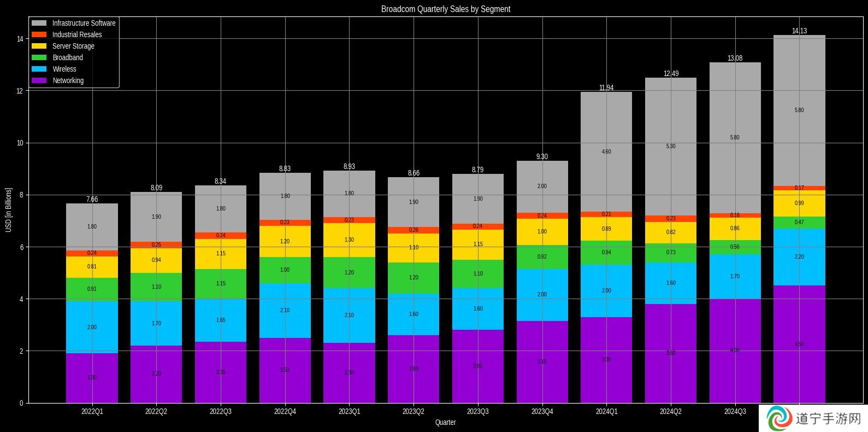Click the '0.26' orange segment of the 2023Q2 bar
The width and height of the screenshot is (868, 432).
414,230
